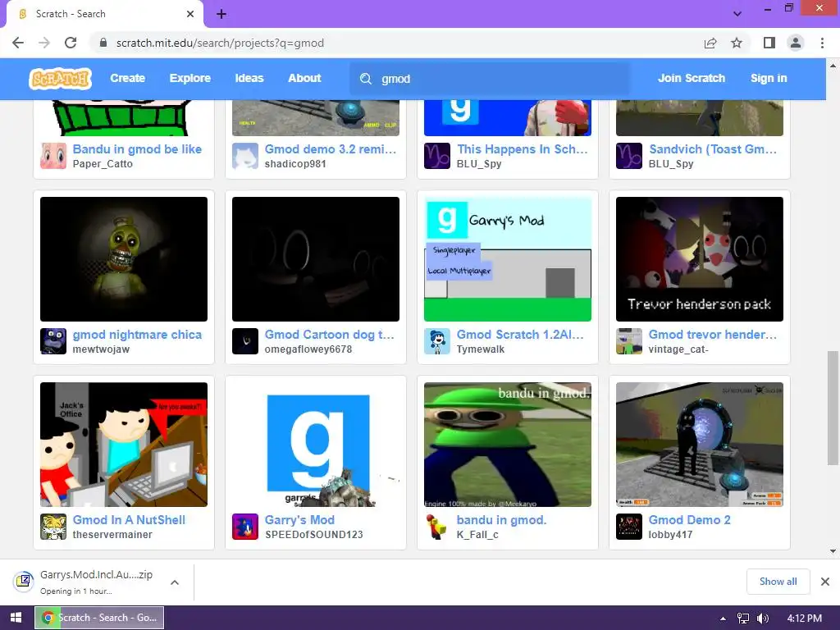
Task: Click the Chrome taskbar button
Action: point(99,618)
